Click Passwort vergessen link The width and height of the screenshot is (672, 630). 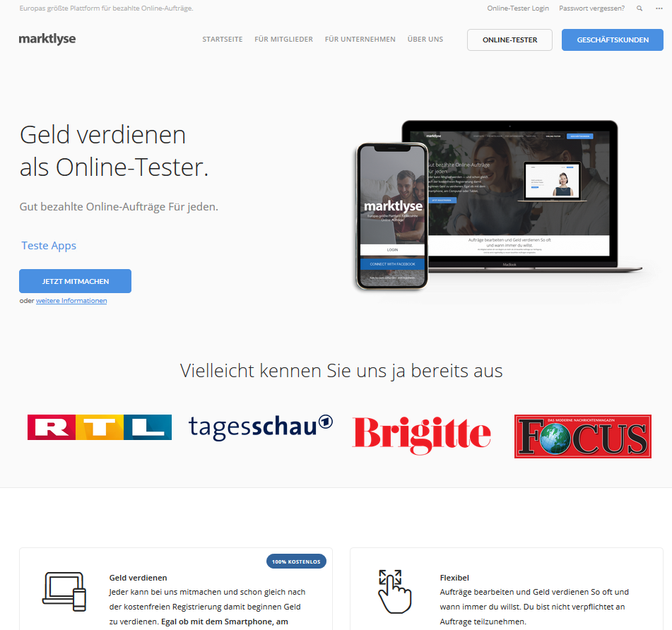[592, 8]
